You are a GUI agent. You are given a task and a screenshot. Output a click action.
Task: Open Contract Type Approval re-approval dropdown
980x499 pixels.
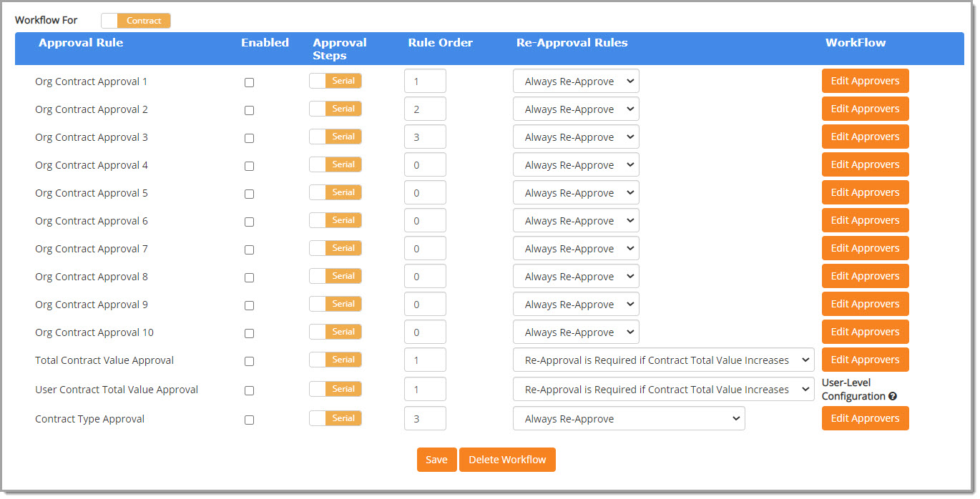pos(628,418)
